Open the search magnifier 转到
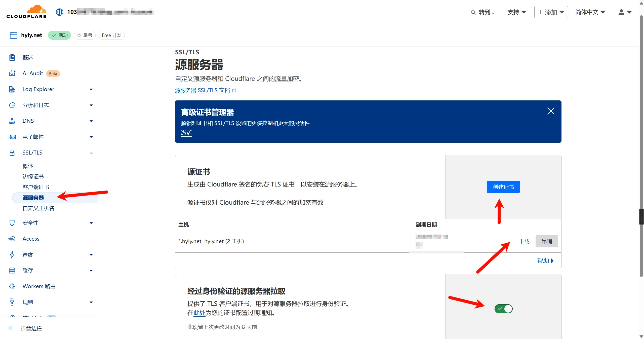This screenshot has height=339, width=644. (482, 12)
